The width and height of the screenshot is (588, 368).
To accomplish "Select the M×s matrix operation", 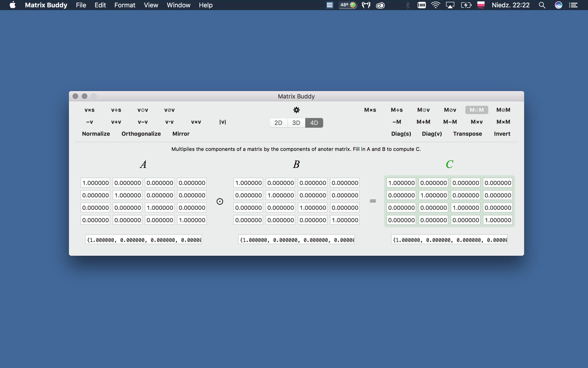I will [x=370, y=110].
